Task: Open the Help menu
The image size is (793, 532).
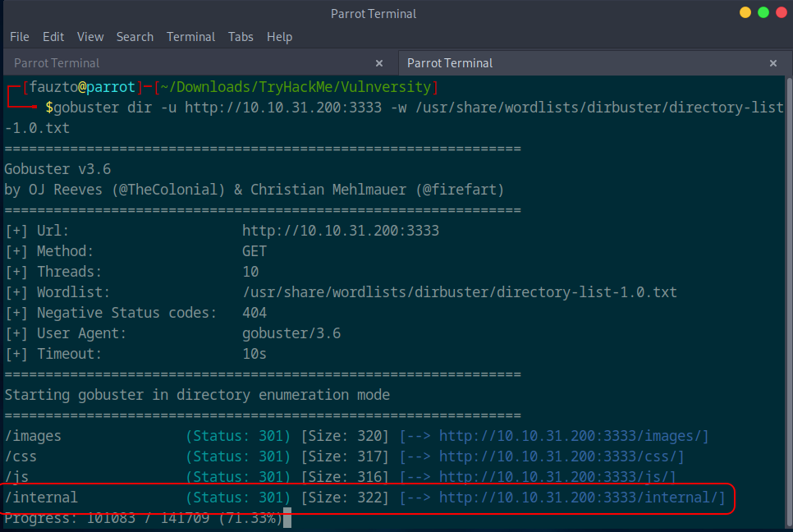Action: [x=280, y=37]
